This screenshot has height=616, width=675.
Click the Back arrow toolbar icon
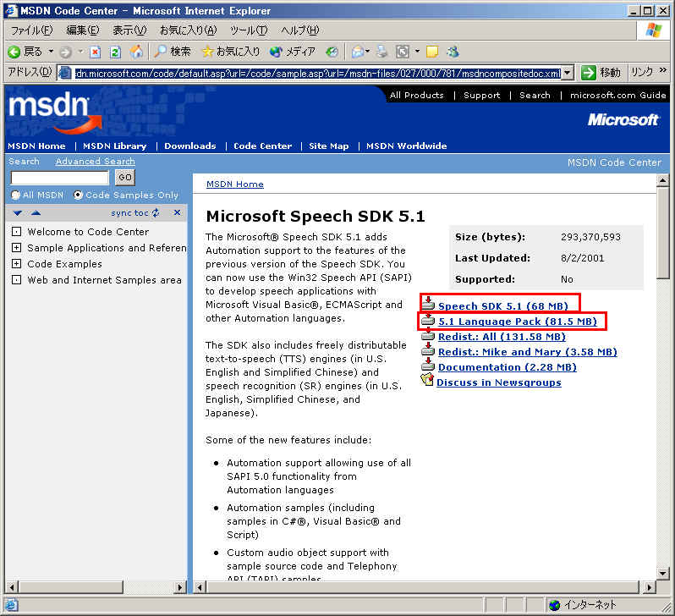coord(14,52)
